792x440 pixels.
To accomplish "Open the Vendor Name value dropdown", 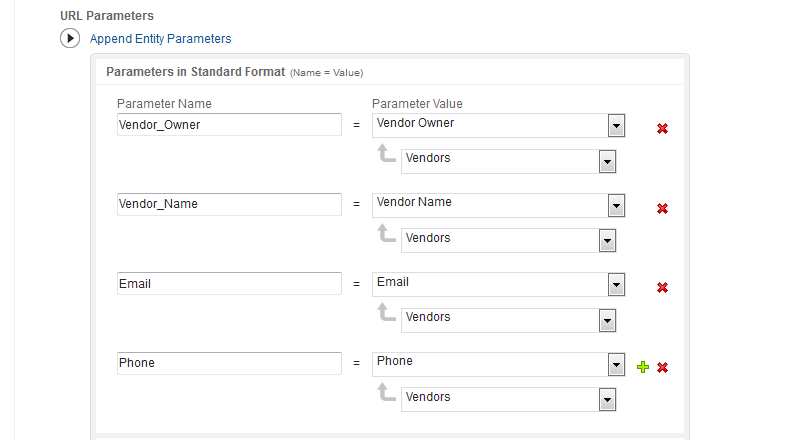I will (616, 205).
